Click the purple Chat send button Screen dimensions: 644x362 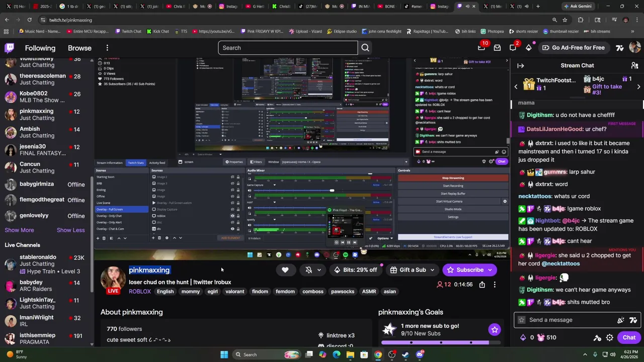click(629, 338)
